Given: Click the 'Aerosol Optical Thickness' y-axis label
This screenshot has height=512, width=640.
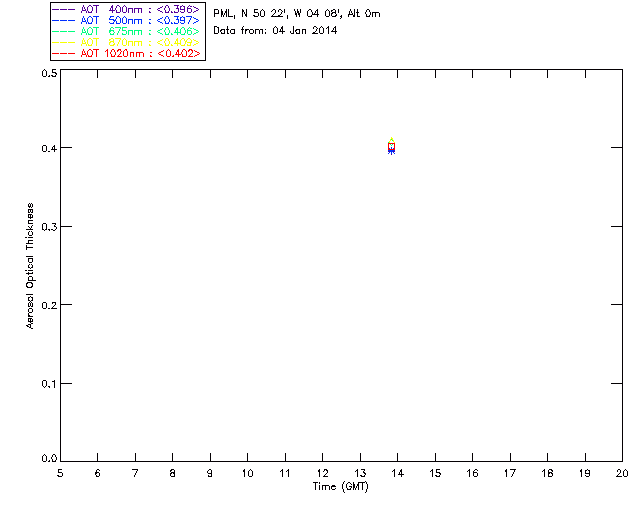Looking at the screenshot, I should click(x=31, y=265).
